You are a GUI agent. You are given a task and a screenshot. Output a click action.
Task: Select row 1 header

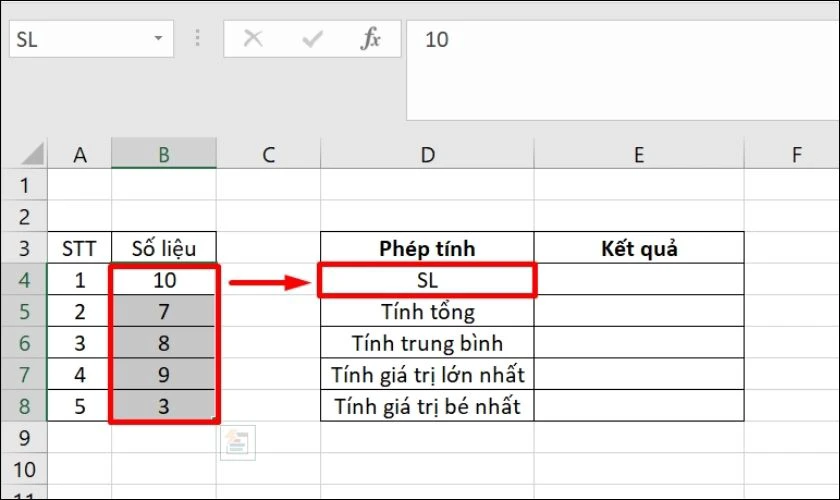(x=24, y=185)
